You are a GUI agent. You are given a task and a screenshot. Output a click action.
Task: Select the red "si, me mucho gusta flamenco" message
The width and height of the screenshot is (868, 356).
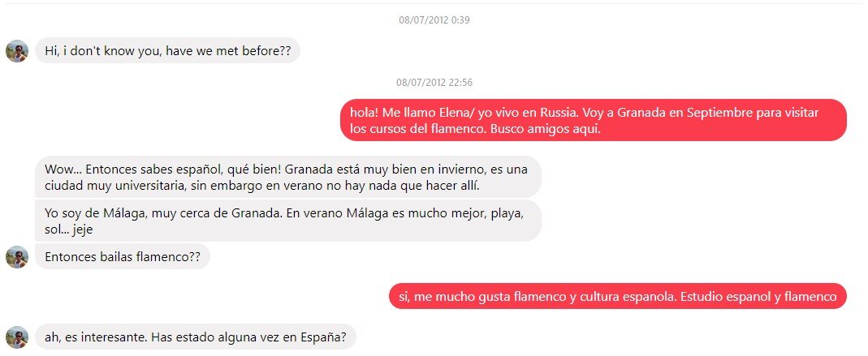pyautogui.click(x=618, y=296)
